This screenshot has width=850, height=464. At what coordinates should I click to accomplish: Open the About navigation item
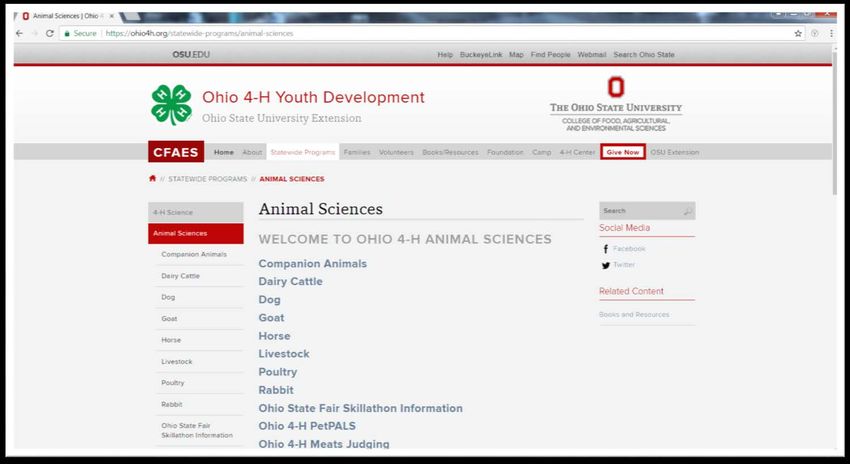pyautogui.click(x=252, y=152)
